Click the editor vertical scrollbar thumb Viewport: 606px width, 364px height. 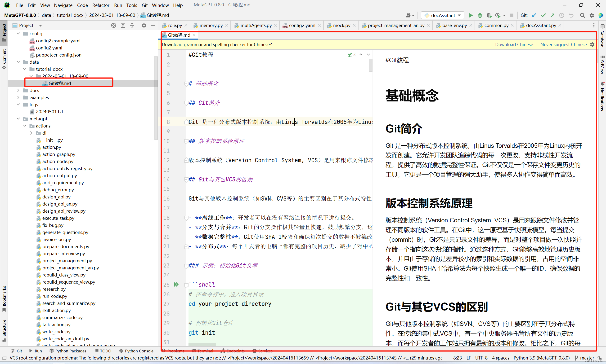tap(371, 65)
